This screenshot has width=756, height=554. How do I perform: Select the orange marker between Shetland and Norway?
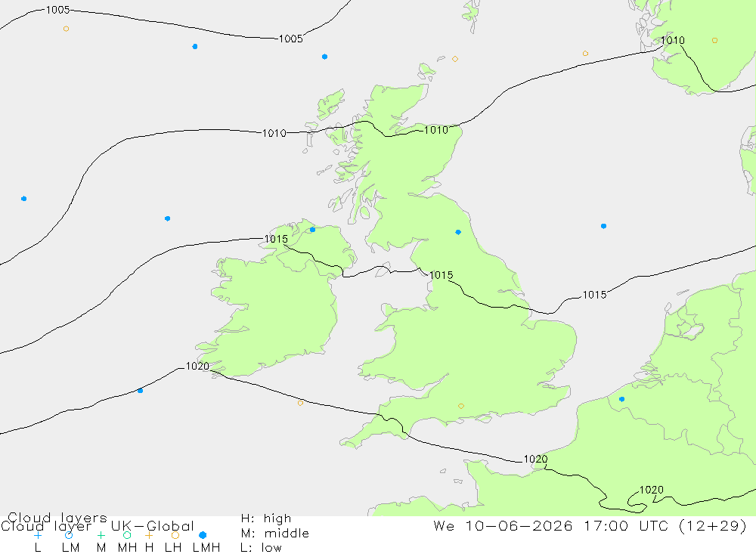pyautogui.click(x=585, y=54)
